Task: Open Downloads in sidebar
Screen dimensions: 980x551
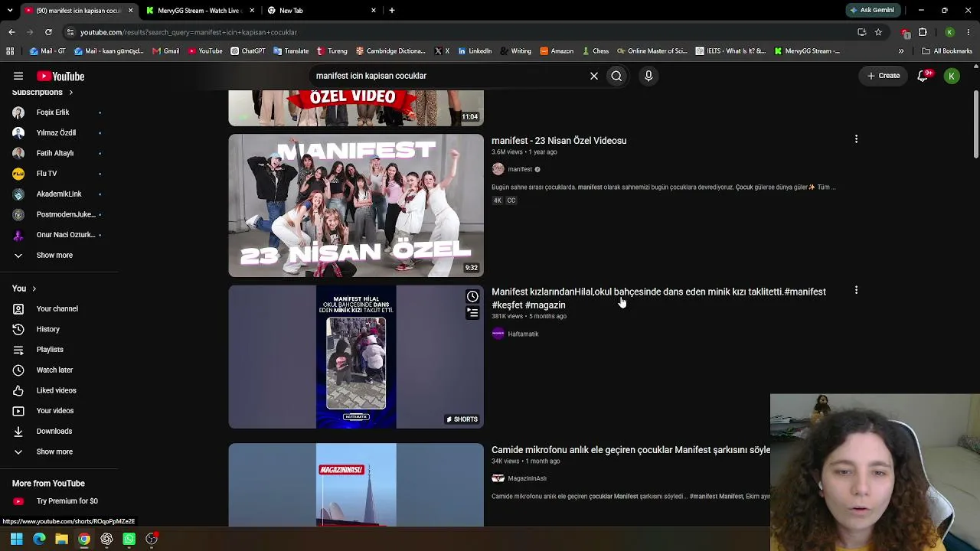Action: click(54, 431)
